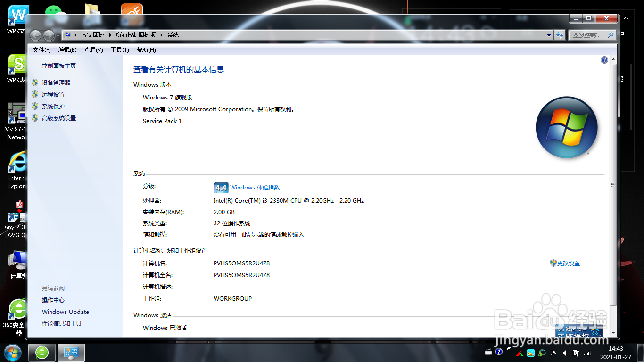
Task: Click the scrollbar up arrow
Action: coord(613,59)
